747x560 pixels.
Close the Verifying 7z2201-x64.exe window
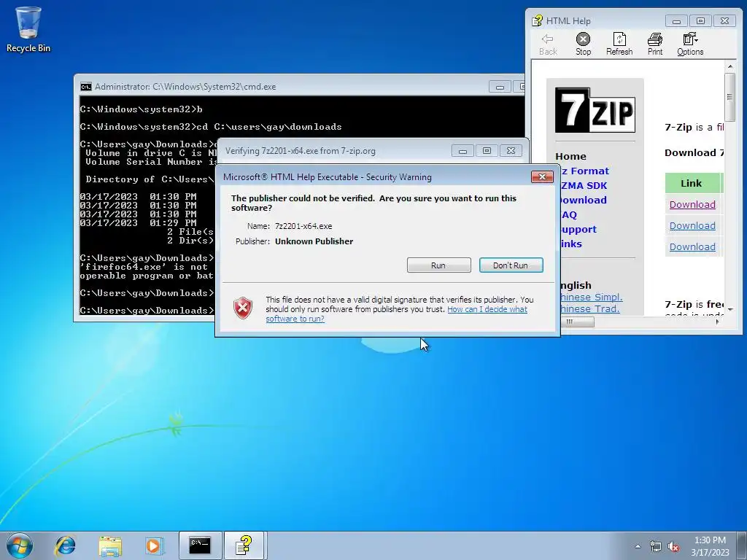tap(511, 151)
